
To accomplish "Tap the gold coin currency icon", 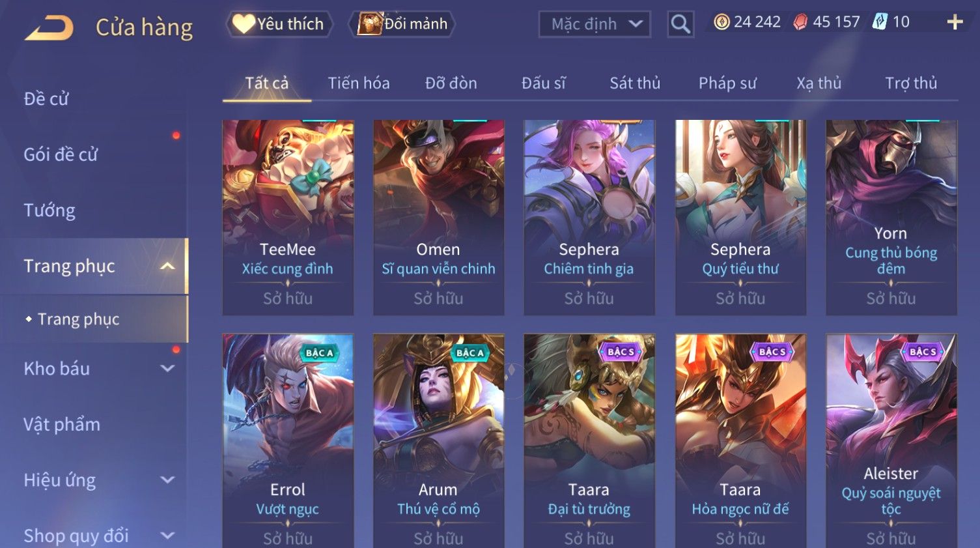I will (721, 22).
